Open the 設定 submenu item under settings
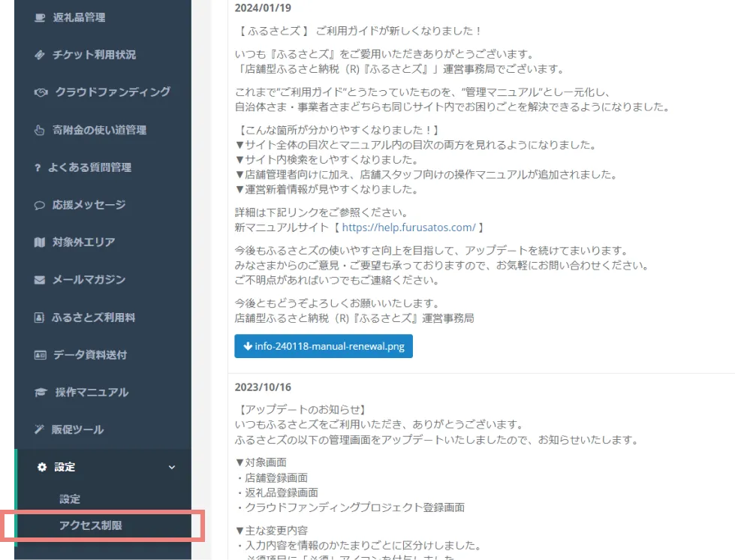This screenshot has height=560, width=735. [70, 499]
